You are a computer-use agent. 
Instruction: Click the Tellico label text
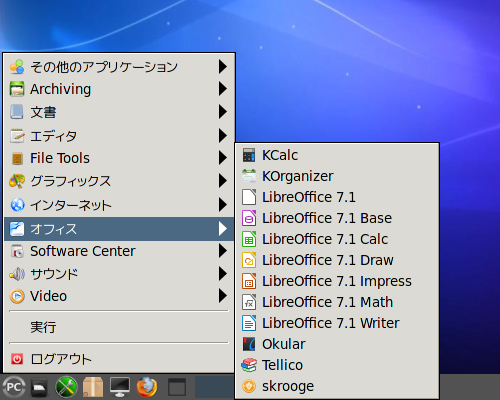coord(282,365)
